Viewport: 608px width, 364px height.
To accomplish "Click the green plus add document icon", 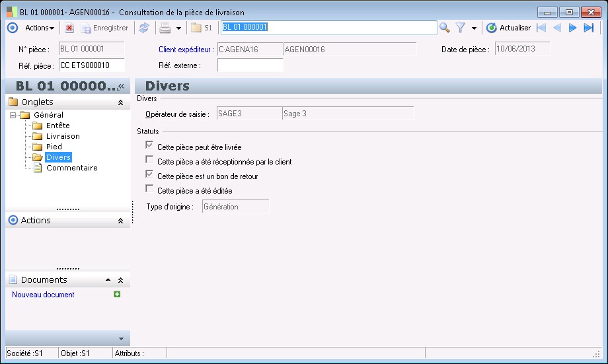I will (117, 295).
